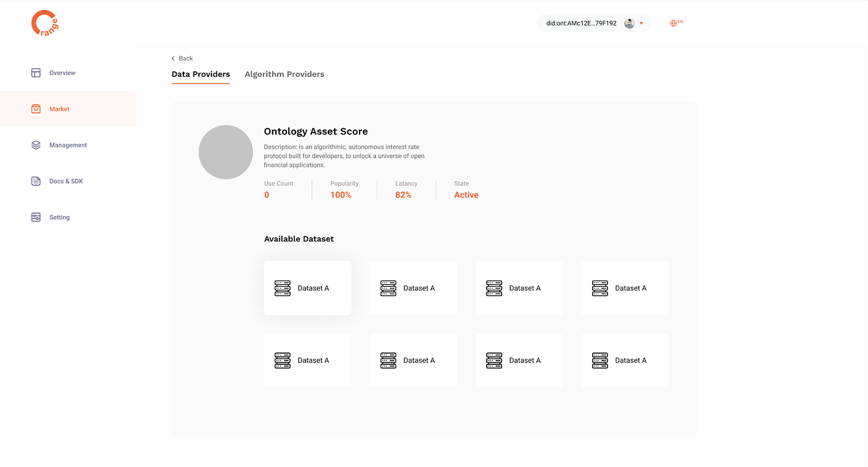This screenshot has height=467, width=868.
Task: Click server icon in the shadowed Dataset A card
Action: pyautogui.click(x=283, y=288)
